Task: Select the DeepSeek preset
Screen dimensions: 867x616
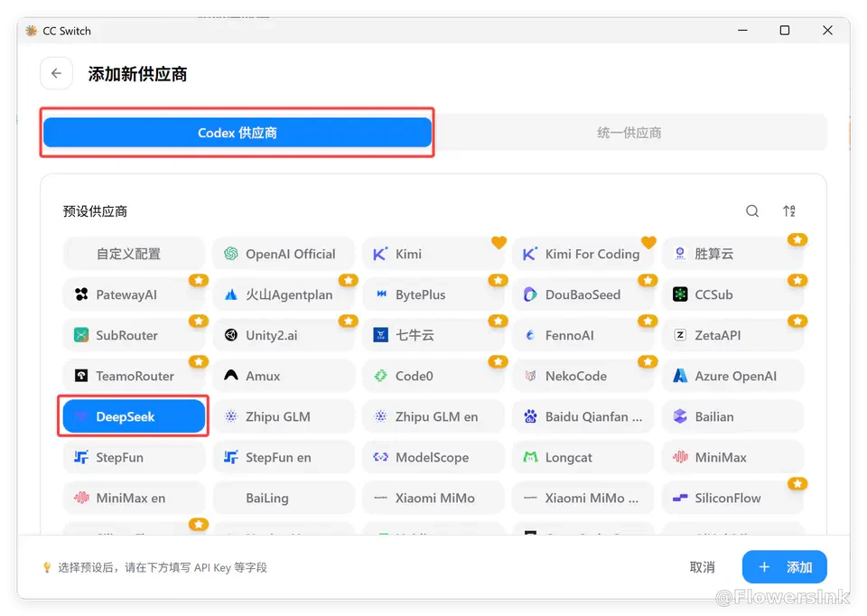Action: click(134, 416)
